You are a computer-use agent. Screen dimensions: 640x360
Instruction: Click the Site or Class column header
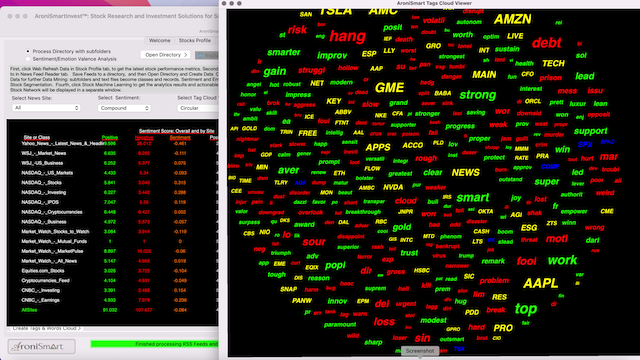click(37, 138)
